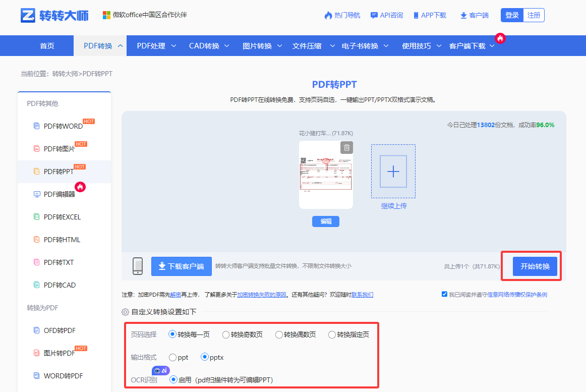This screenshot has height=392, width=586.
Task: Open WORD转PDF in sidebar
Action: (63, 375)
